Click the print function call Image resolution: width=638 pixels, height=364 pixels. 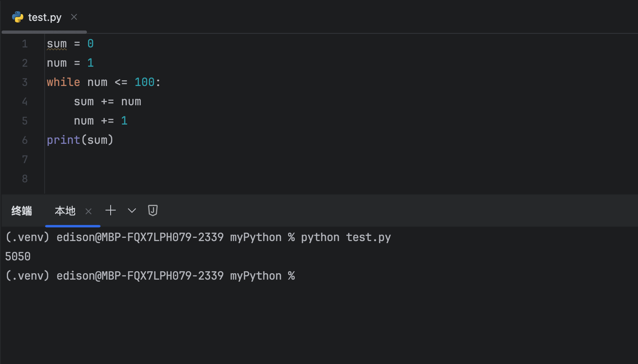click(63, 140)
